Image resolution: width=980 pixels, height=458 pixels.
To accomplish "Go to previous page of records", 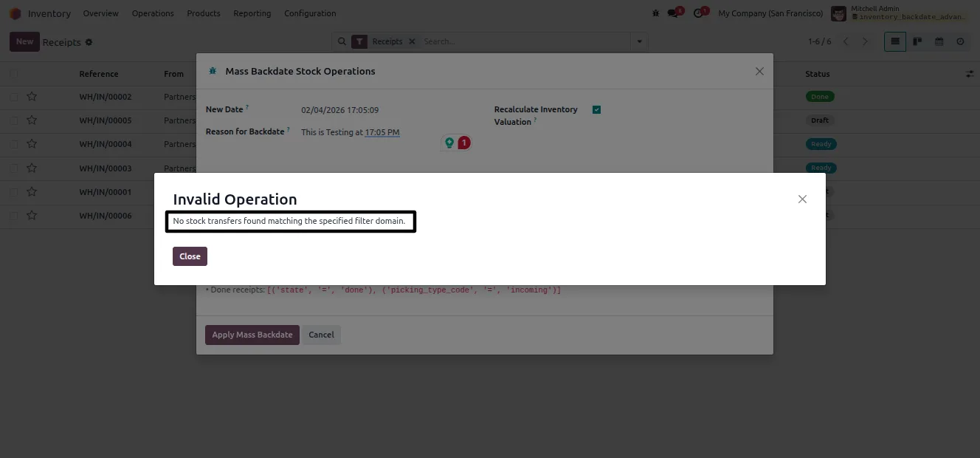I will tap(846, 42).
